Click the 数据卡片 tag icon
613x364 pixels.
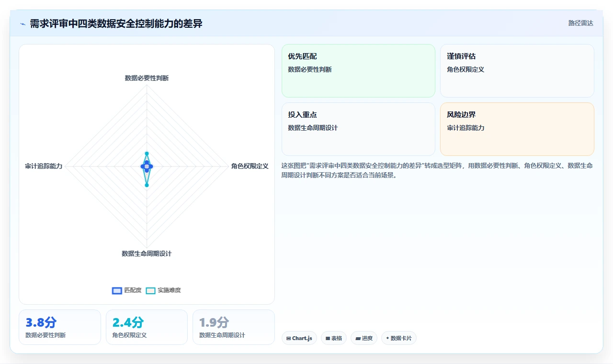[387, 338]
